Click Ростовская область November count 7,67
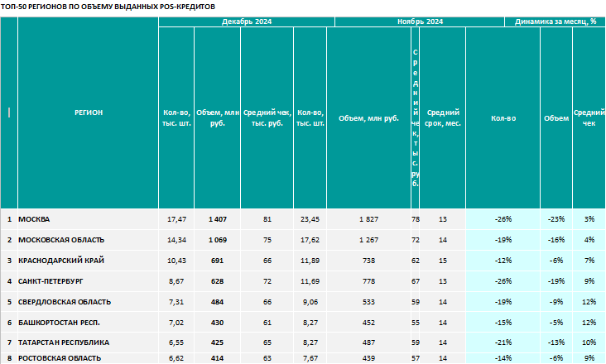The width and height of the screenshot is (606, 364). 310,358
